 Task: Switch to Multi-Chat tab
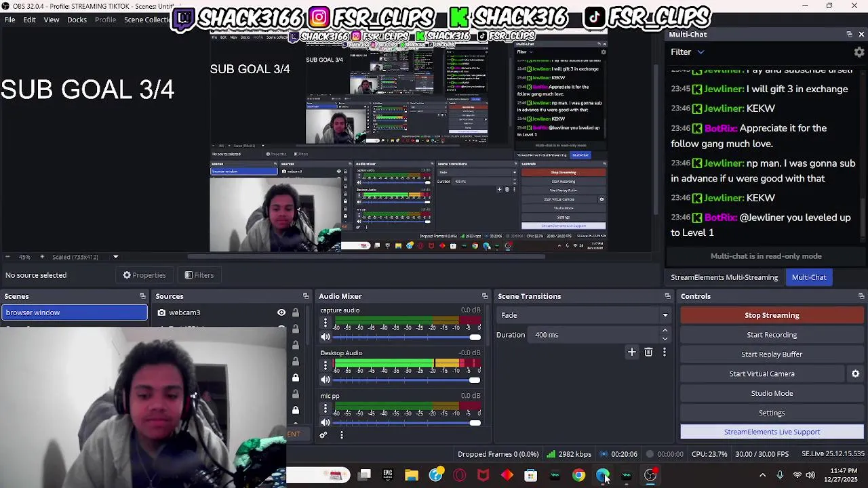point(809,277)
